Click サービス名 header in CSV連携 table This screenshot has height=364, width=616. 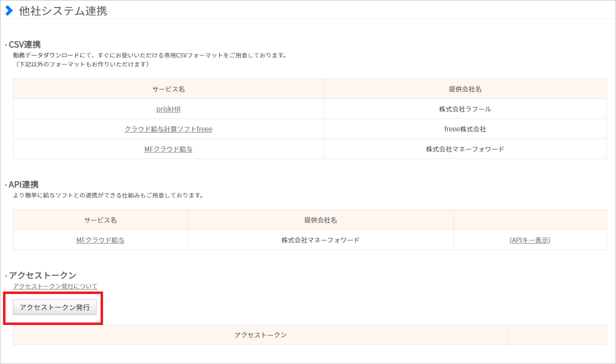(169, 89)
